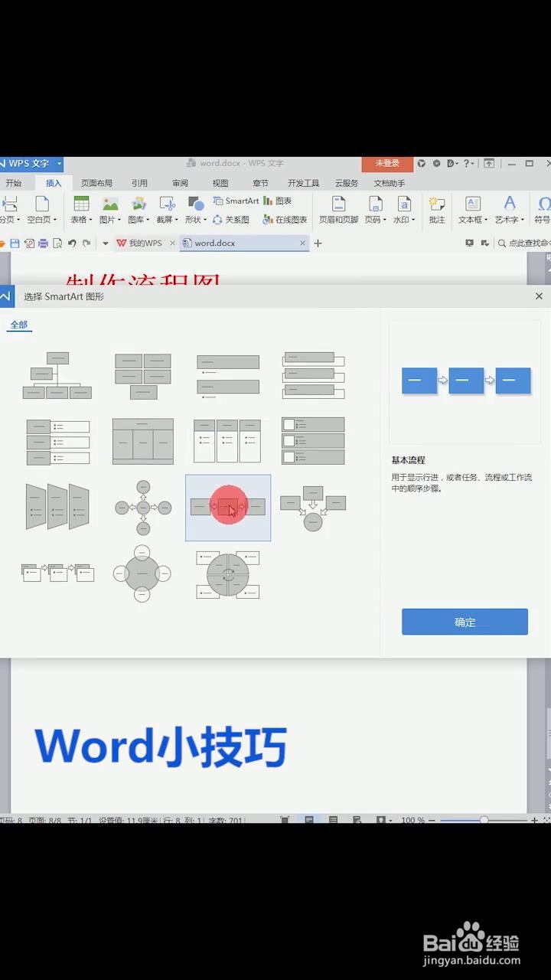Open the quick access toolbar customize arrow

coord(105,243)
